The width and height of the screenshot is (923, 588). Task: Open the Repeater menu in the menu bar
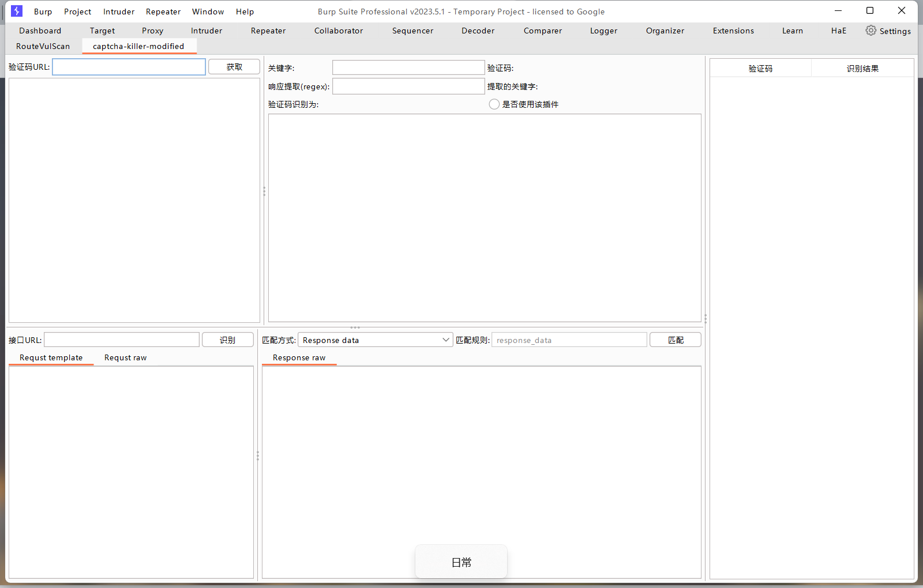(163, 12)
